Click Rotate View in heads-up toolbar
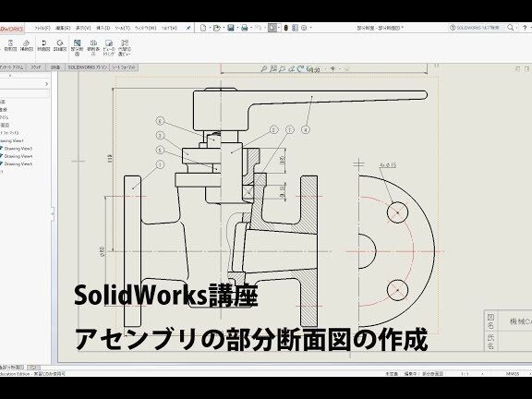Viewport: 532px width, 399px height. coord(300,69)
